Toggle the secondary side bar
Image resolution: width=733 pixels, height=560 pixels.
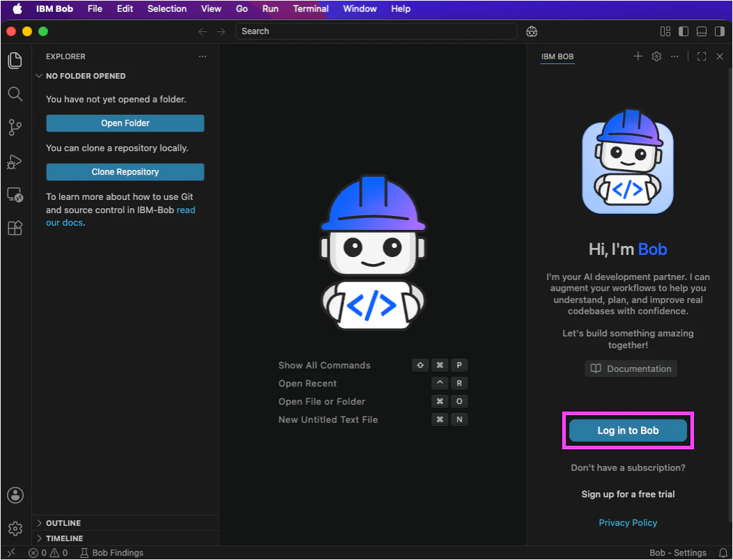(x=720, y=31)
